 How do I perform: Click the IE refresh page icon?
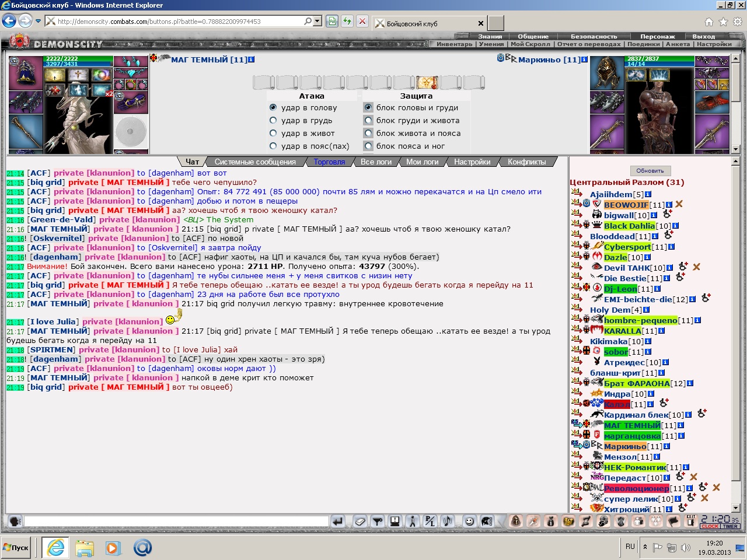click(x=347, y=22)
